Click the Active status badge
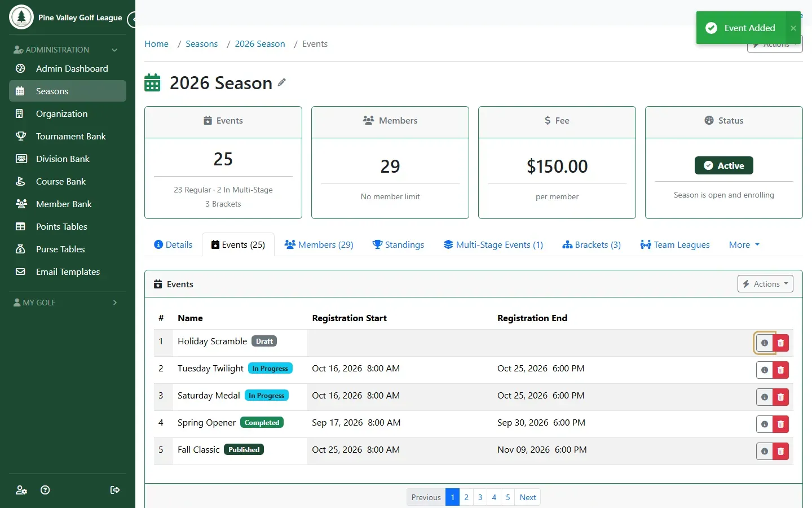The height and width of the screenshot is (508, 812). (724, 165)
